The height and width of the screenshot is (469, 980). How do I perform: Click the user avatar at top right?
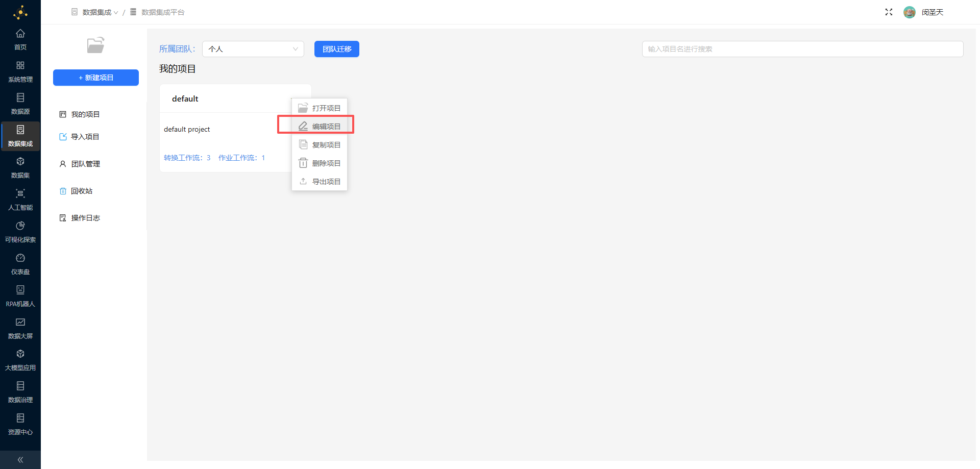[x=909, y=12]
